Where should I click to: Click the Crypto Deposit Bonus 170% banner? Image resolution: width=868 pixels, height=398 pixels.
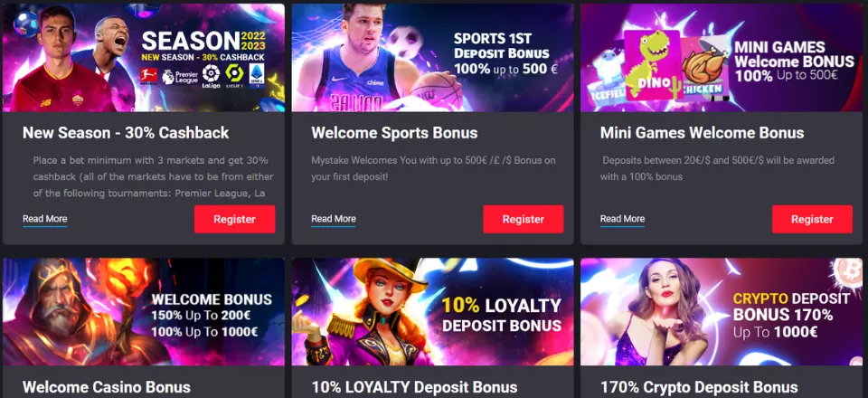pyautogui.click(x=722, y=312)
